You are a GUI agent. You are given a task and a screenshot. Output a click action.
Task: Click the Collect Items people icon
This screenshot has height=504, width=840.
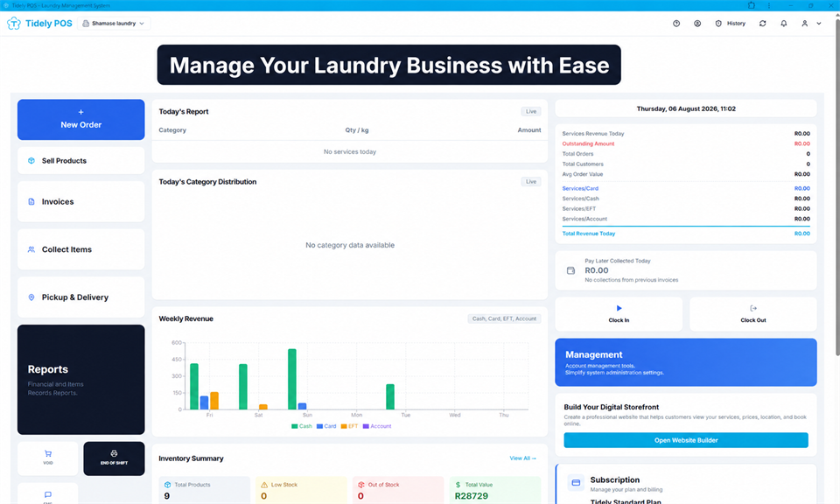[31, 249]
